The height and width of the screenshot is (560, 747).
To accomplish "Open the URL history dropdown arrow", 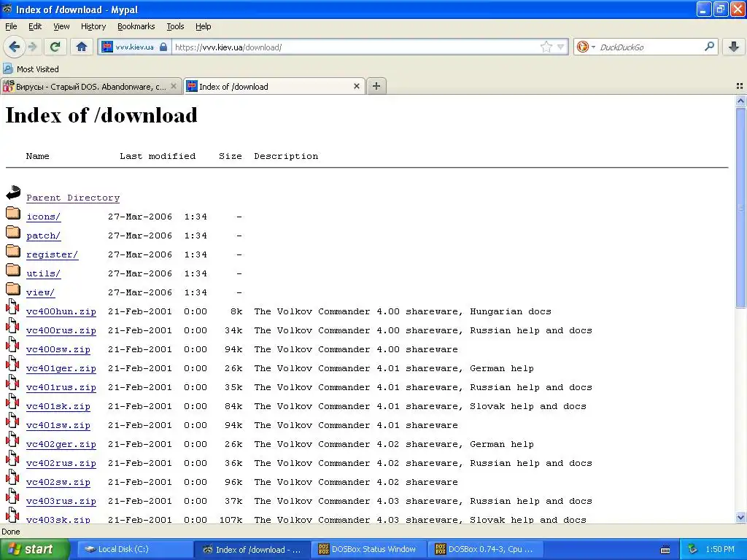I will (x=561, y=47).
